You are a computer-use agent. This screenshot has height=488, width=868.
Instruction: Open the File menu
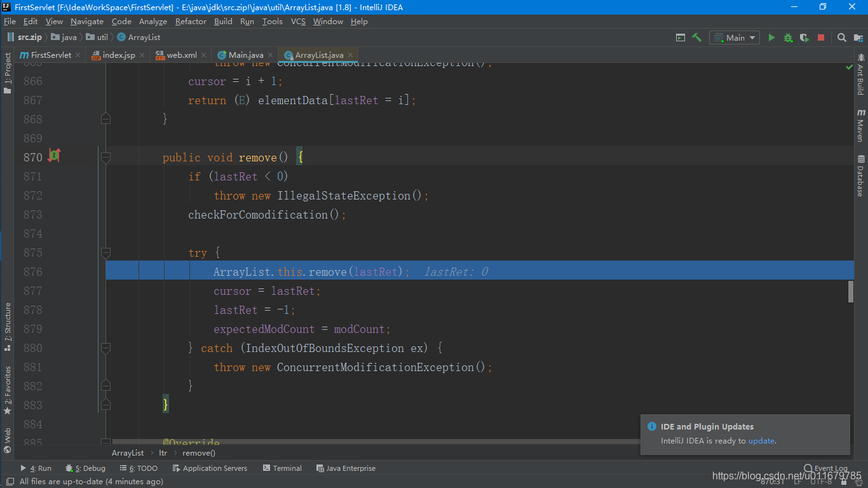(10, 22)
